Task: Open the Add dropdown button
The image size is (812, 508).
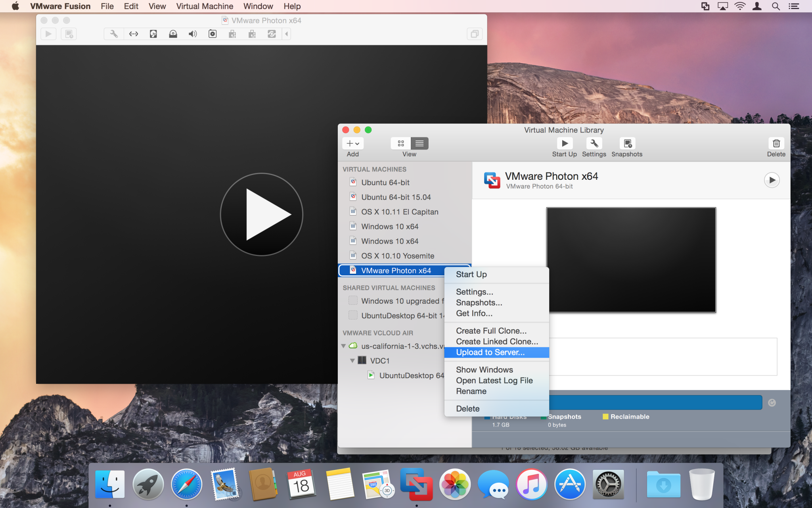Action: pos(352,143)
